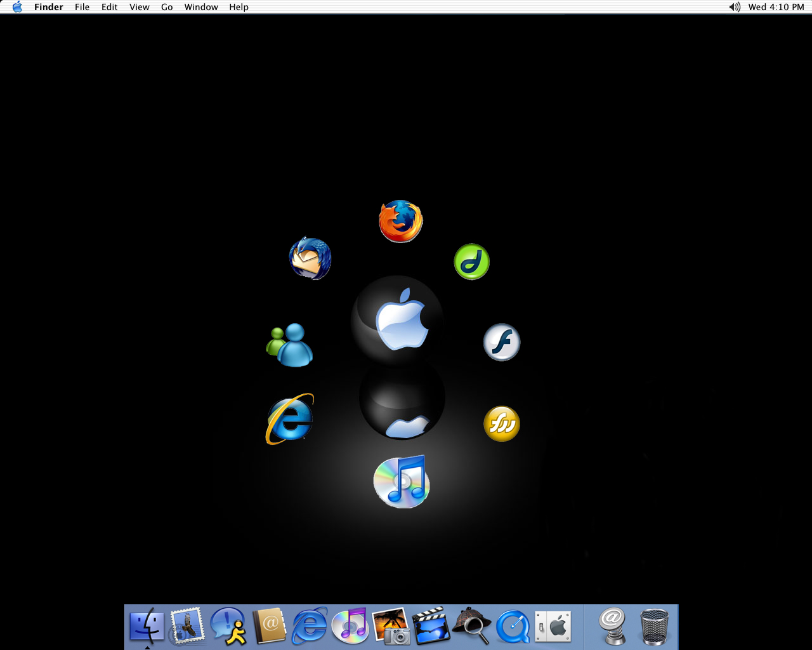Open Address Book in the Dock
Image resolution: width=812 pixels, height=650 pixels.
pyautogui.click(x=270, y=626)
